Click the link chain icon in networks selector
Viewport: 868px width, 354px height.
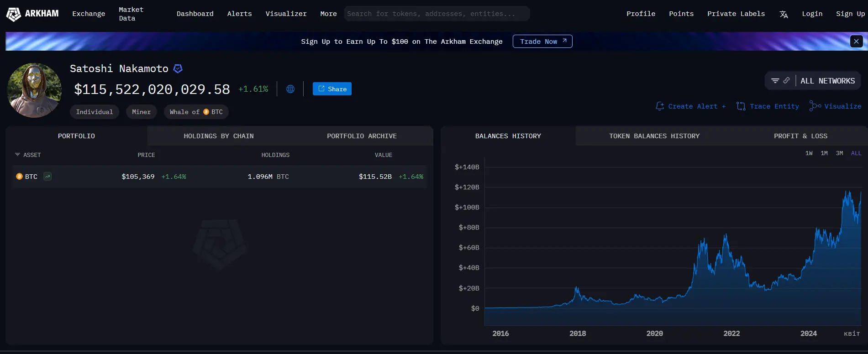[786, 81]
